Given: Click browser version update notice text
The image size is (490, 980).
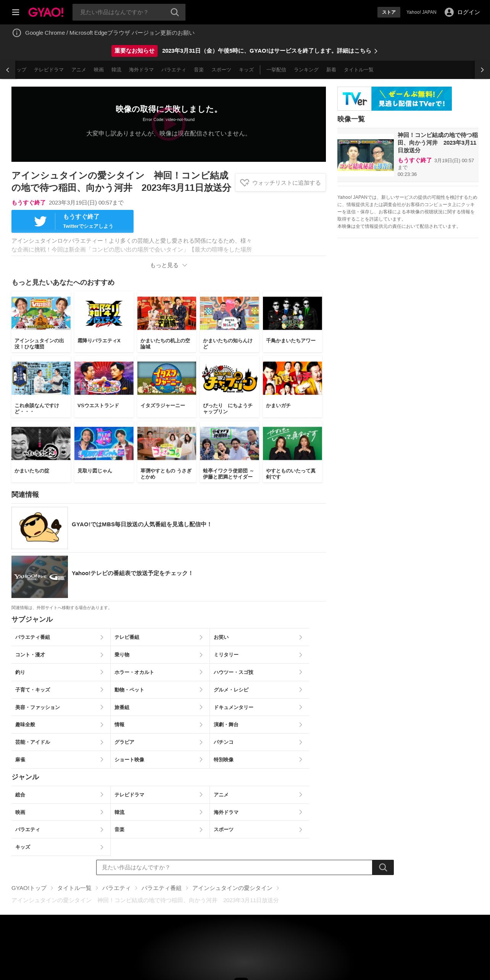Looking at the screenshot, I should (x=110, y=33).
